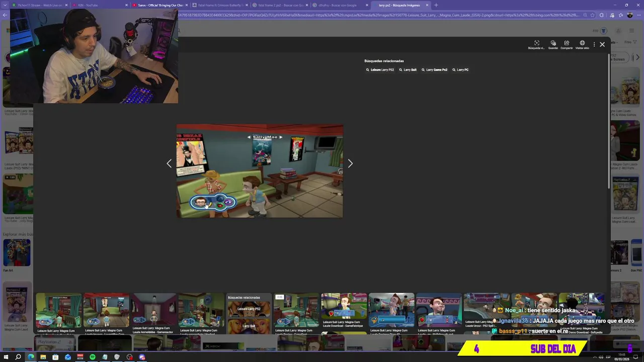Close the K3N - YouTube tab
644x362 pixels.
[x=126, y=5]
